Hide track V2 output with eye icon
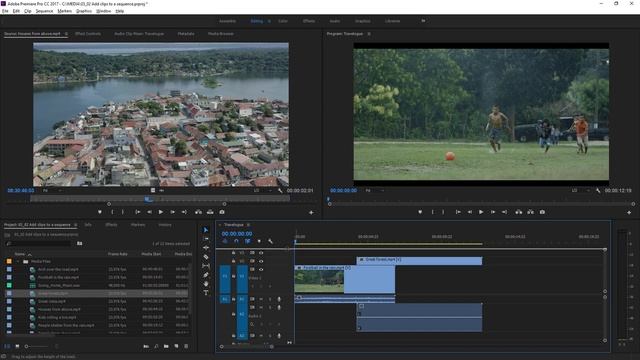 pyautogui.click(x=261, y=261)
